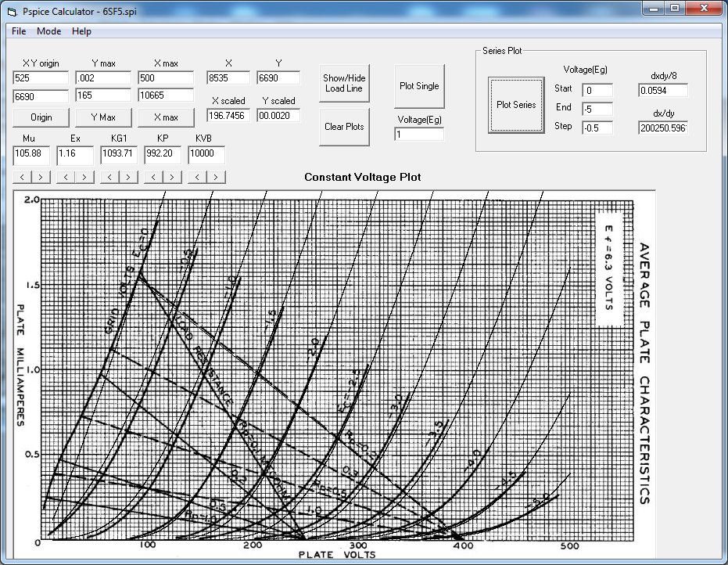Click the Clear Plots button

(x=344, y=127)
